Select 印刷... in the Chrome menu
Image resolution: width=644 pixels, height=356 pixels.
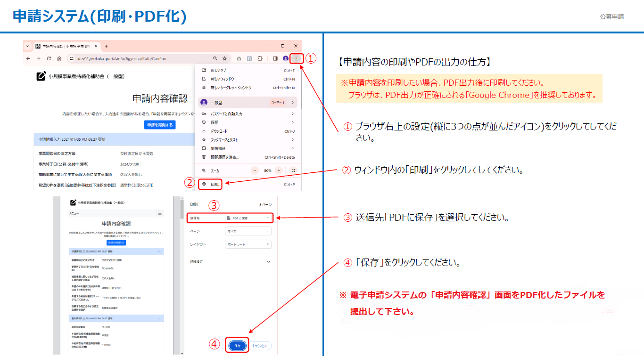tap(216, 184)
